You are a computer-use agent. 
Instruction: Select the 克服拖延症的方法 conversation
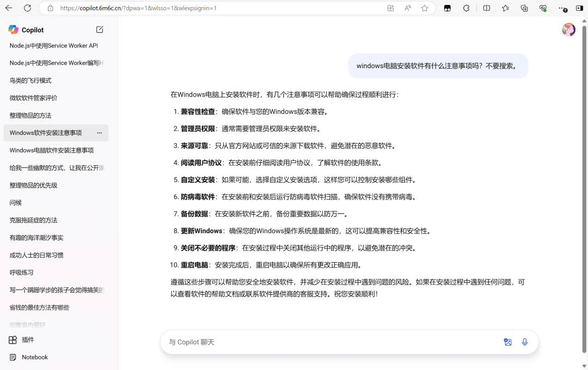[x=33, y=220]
